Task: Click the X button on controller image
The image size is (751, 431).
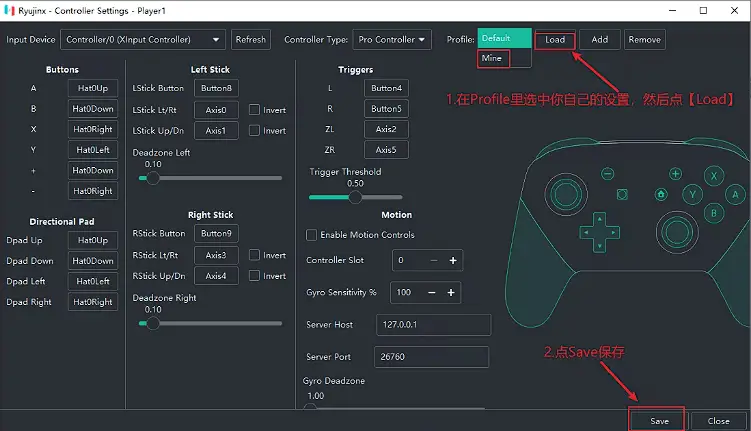Action: coord(714,176)
